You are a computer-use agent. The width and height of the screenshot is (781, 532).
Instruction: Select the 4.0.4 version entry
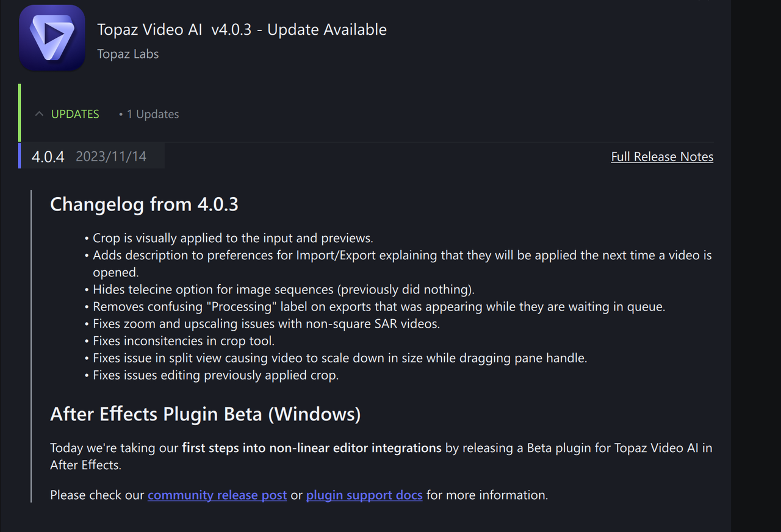pyautogui.click(x=48, y=156)
